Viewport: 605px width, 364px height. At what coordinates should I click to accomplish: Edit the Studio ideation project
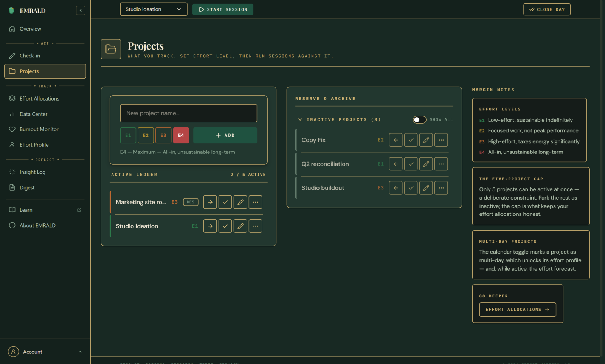[240, 226]
